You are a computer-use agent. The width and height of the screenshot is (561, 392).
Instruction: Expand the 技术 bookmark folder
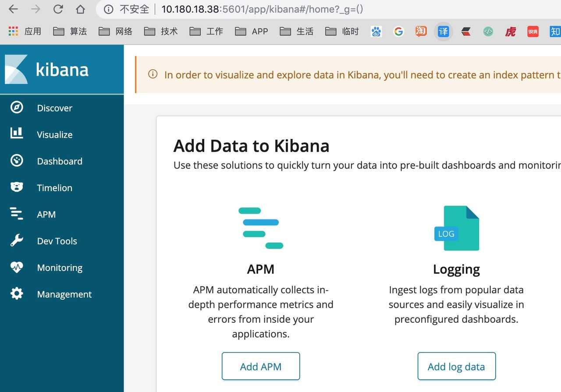point(161,31)
